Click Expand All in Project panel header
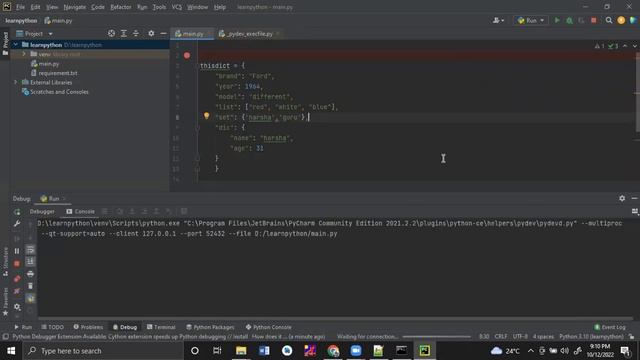Screen dimensions: 640x360 [x=124, y=33]
